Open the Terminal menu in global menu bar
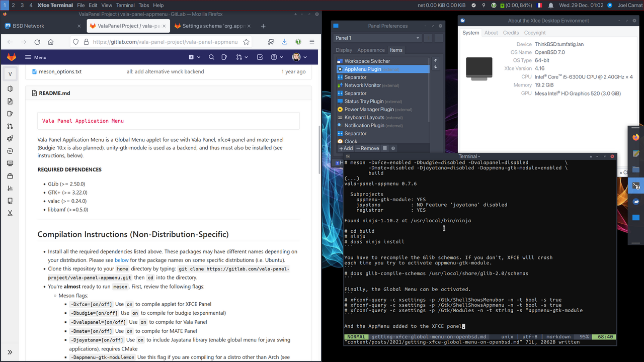Viewport: 644px width, 362px height. pyautogui.click(x=125, y=5)
